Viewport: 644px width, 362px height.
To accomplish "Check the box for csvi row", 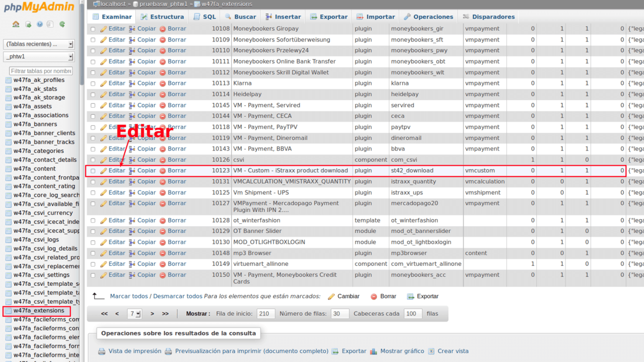I will (93, 160).
